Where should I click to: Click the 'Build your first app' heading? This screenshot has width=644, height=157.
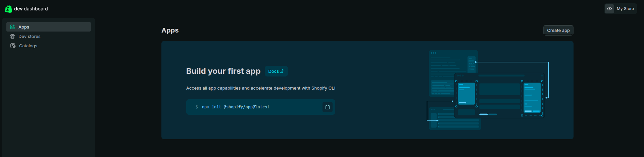223,71
